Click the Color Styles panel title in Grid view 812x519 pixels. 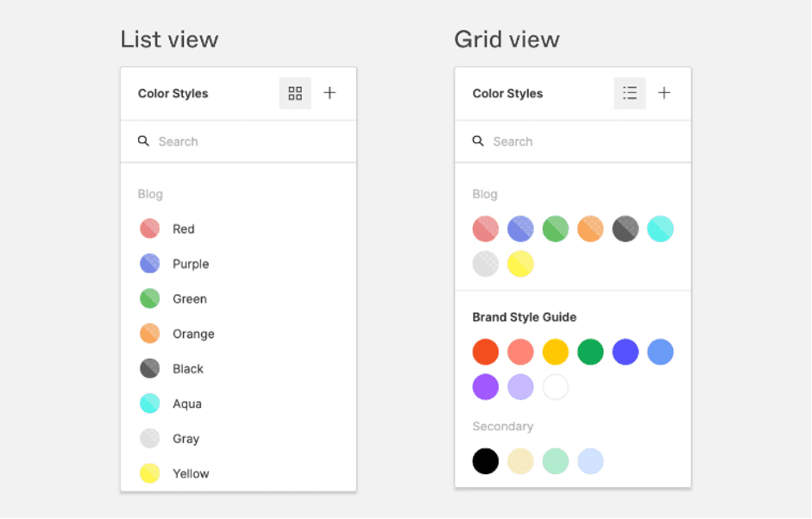(x=507, y=93)
